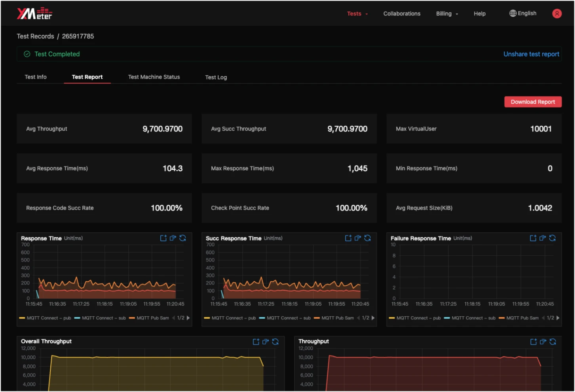
Task: Refresh the Failure Response Time chart
Action: pos(552,238)
